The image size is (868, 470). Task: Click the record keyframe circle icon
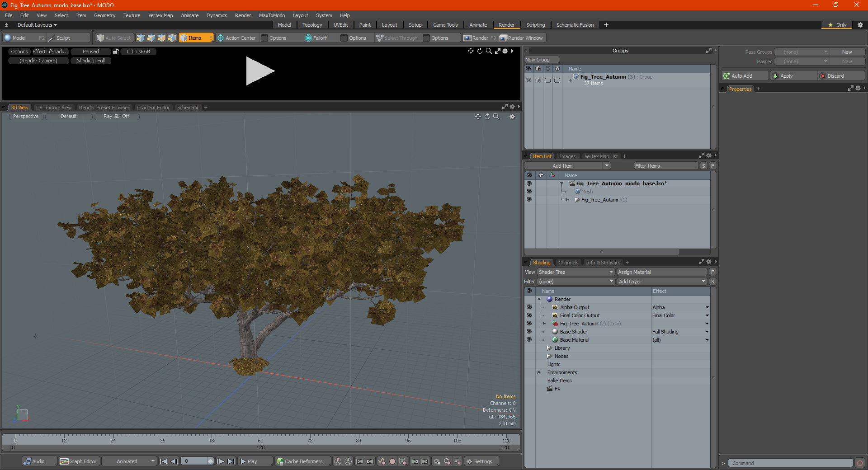point(392,461)
